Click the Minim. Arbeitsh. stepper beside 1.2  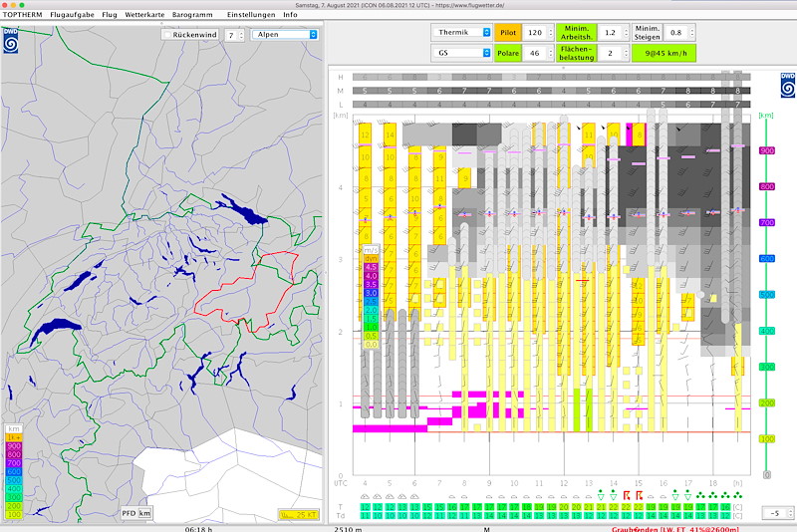coord(627,32)
